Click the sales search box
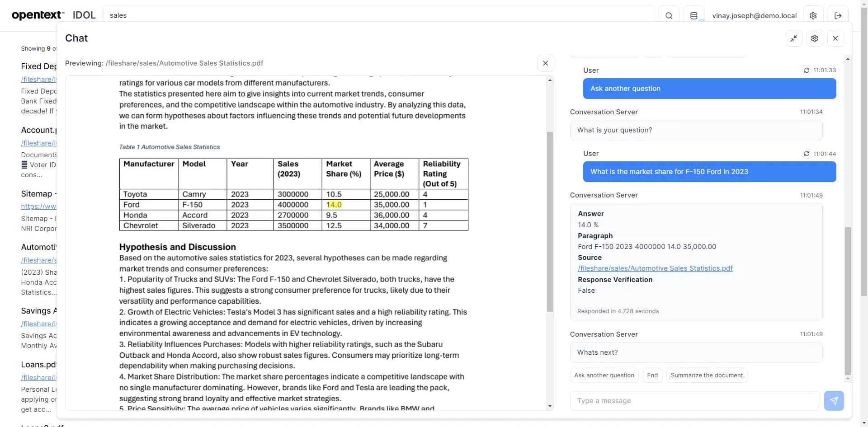 point(379,15)
